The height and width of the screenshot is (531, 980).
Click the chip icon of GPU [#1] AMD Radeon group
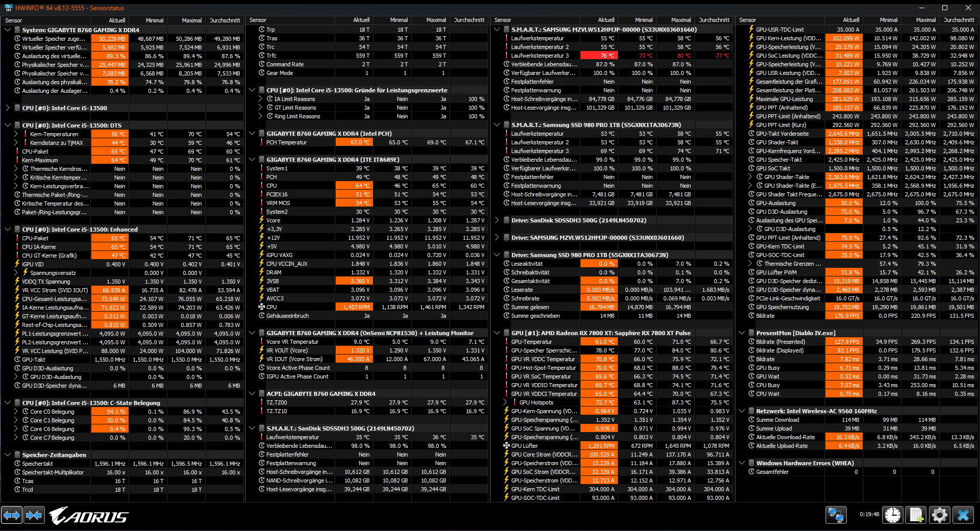pyautogui.click(x=507, y=333)
